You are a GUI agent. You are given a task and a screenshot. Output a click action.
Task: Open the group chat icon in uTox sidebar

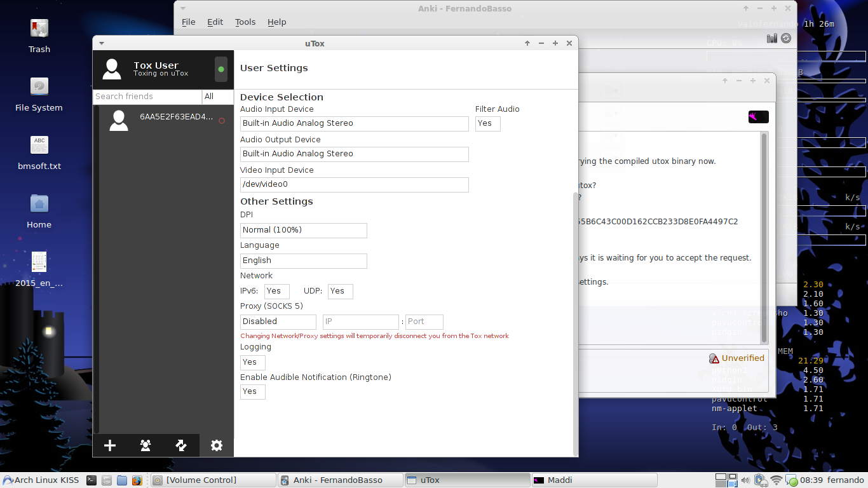click(x=146, y=445)
